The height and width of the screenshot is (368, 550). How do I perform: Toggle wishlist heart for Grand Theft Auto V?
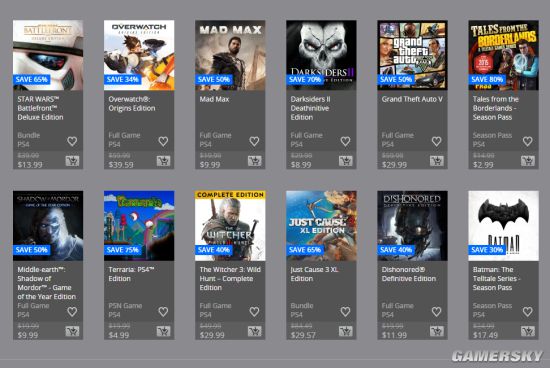[x=436, y=141]
